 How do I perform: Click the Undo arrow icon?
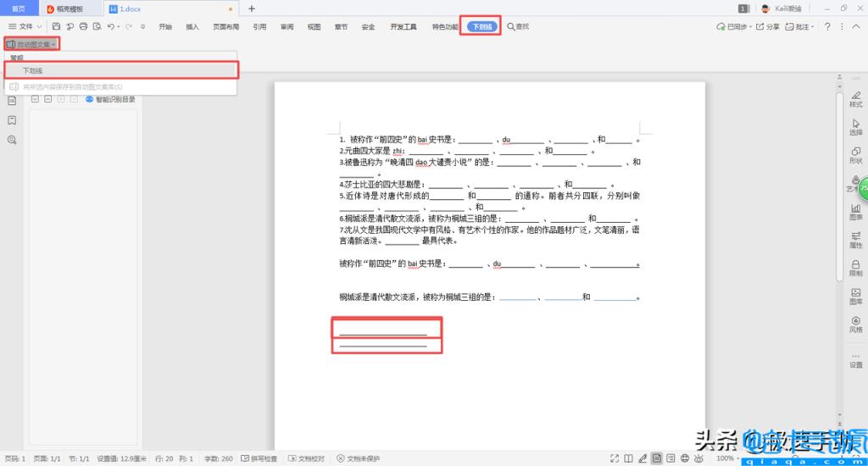point(111,26)
